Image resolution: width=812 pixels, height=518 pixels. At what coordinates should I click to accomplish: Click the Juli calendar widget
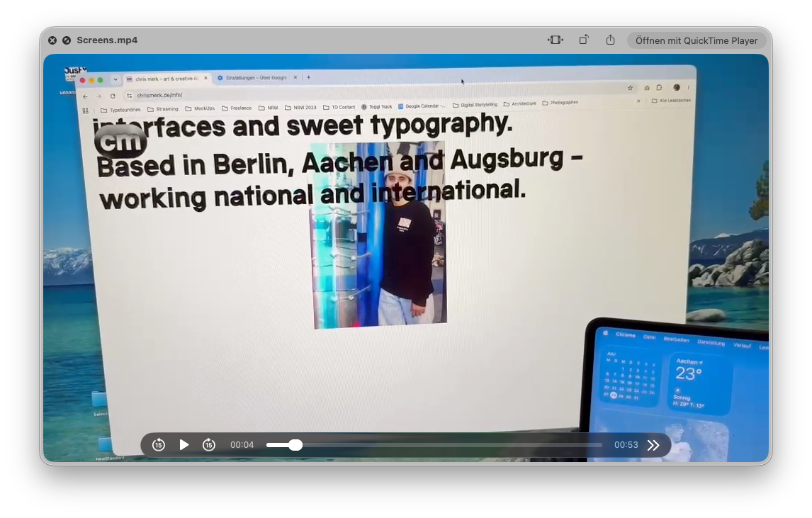pyautogui.click(x=630, y=376)
